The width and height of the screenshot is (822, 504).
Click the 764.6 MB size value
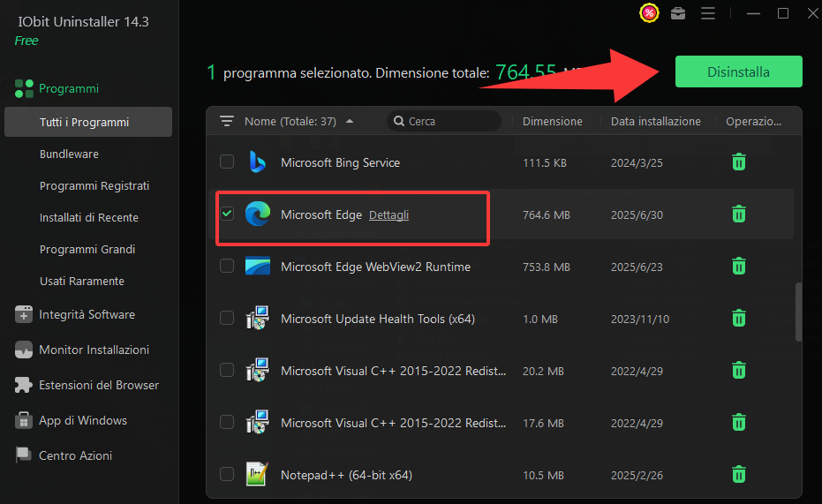[x=547, y=214]
